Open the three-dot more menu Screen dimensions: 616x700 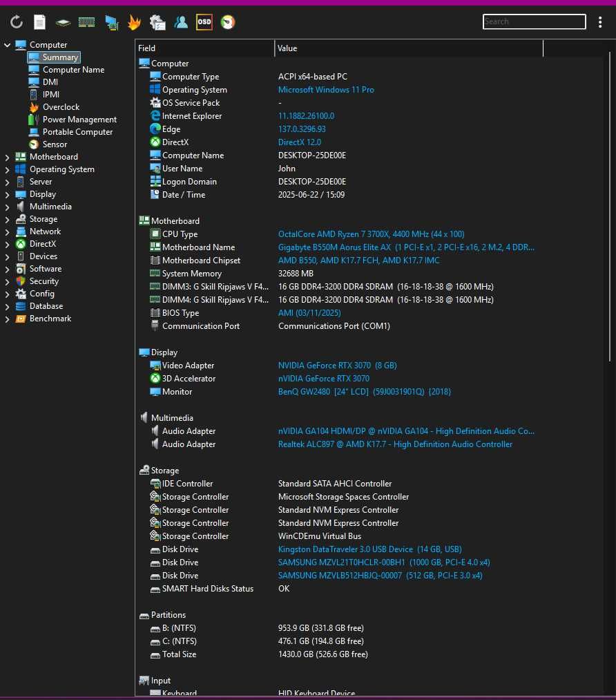[x=600, y=22]
